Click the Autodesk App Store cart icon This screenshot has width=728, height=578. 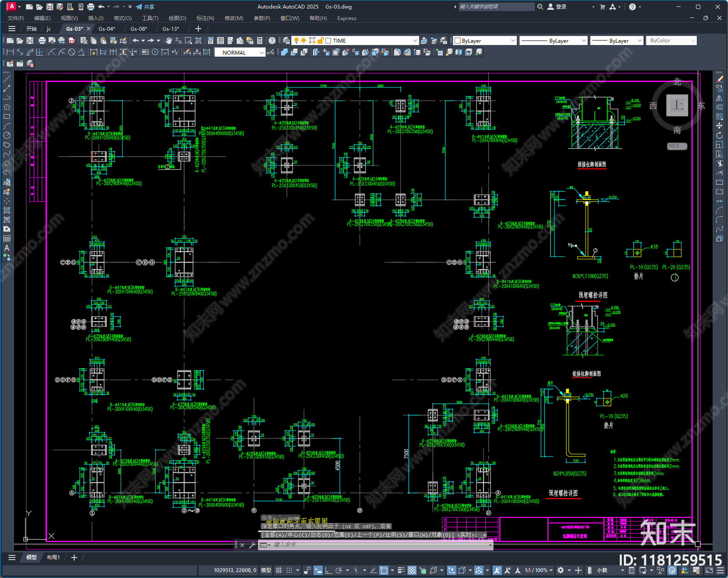[x=602, y=7]
